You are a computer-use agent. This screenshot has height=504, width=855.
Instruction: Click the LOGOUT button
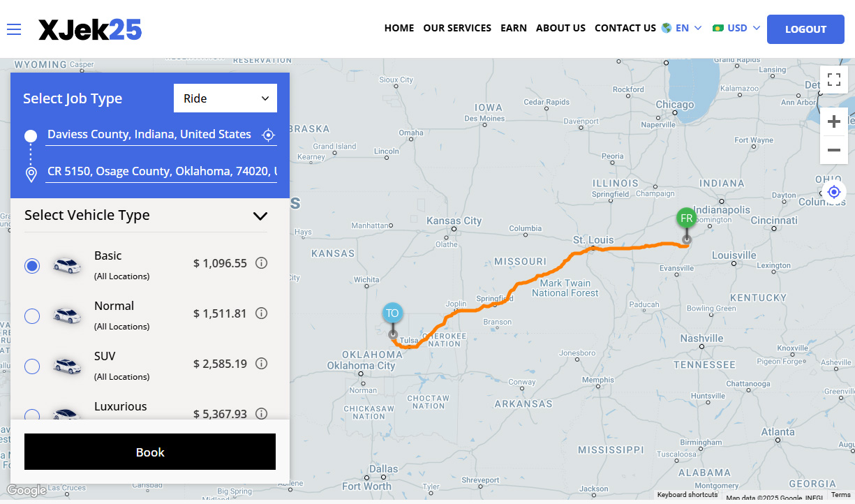point(805,29)
